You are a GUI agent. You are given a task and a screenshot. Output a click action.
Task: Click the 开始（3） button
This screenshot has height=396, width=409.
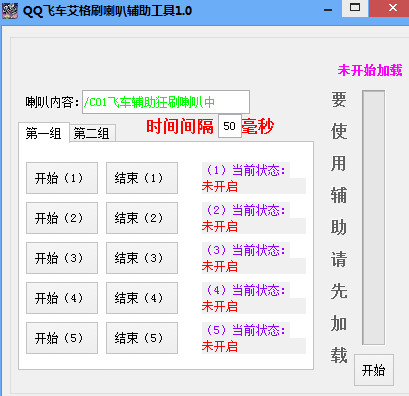(x=62, y=258)
